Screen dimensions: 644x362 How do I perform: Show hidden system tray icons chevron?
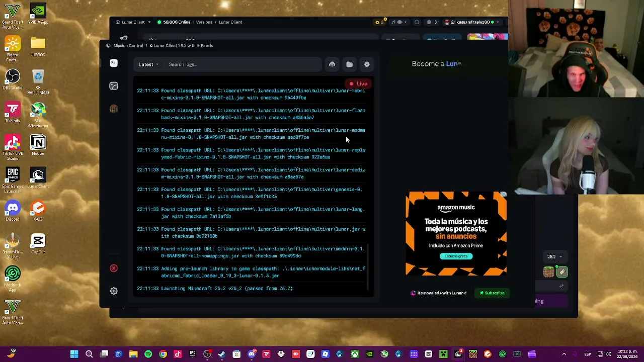click(564, 354)
